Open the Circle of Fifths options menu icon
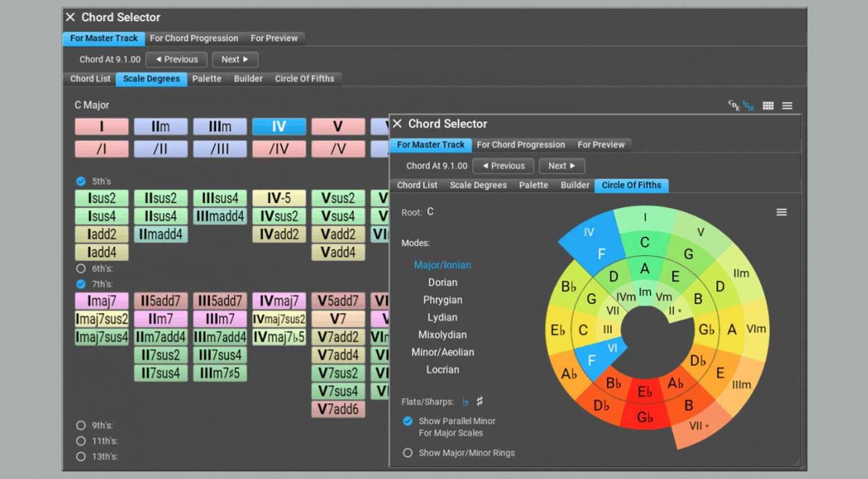 [x=782, y=212]
